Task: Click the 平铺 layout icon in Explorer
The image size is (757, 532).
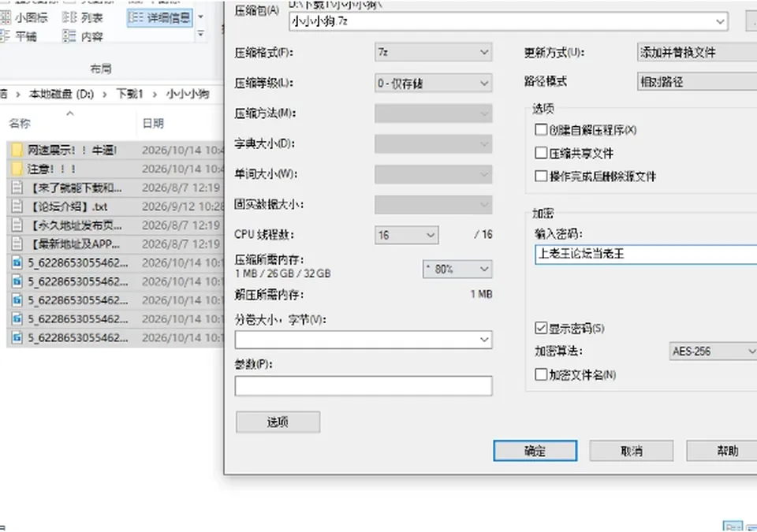Action: [x=6, y=36]
